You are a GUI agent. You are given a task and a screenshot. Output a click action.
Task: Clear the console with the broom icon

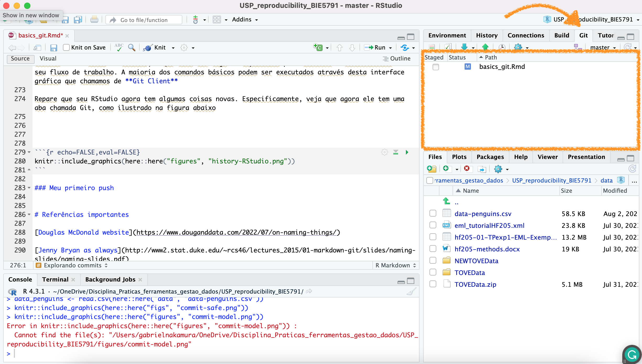coord(411,291)
